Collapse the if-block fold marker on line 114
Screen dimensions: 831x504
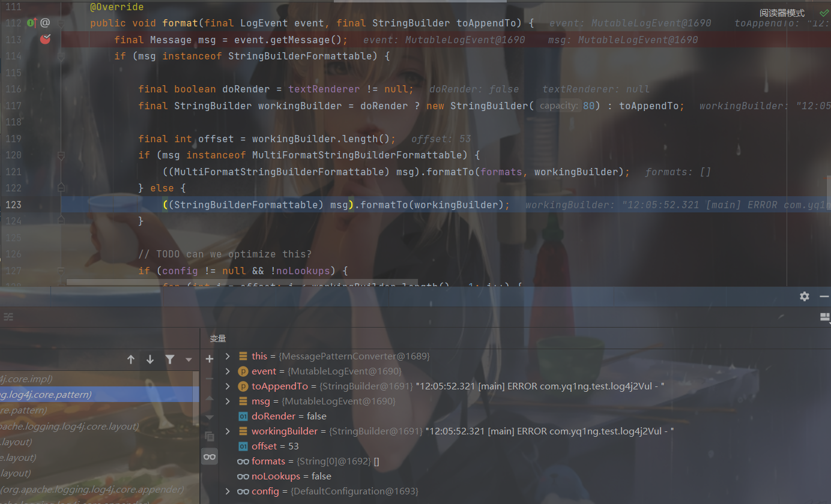tap(61, 56)
